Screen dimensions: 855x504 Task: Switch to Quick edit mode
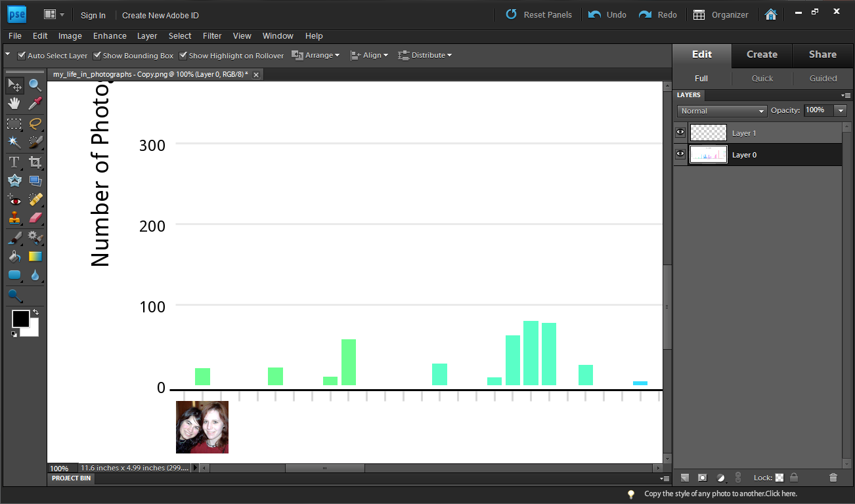pos(762,78)
